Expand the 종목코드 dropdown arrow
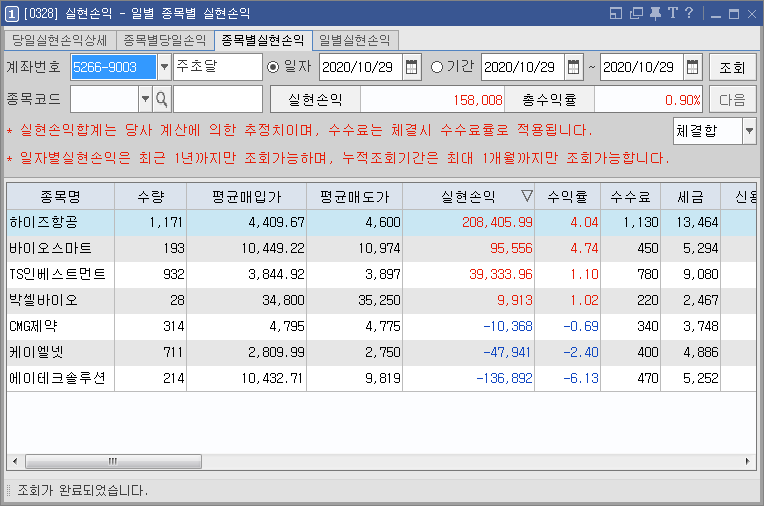The height and width of the screenshot is (506, 764). pos(145,99)
